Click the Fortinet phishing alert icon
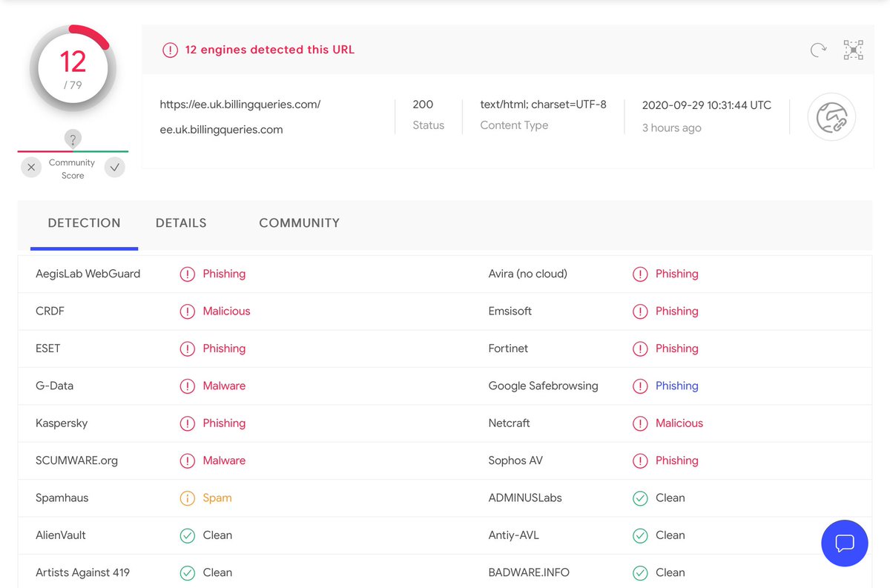This screenshot has height=588, width=890. (640, 348)
